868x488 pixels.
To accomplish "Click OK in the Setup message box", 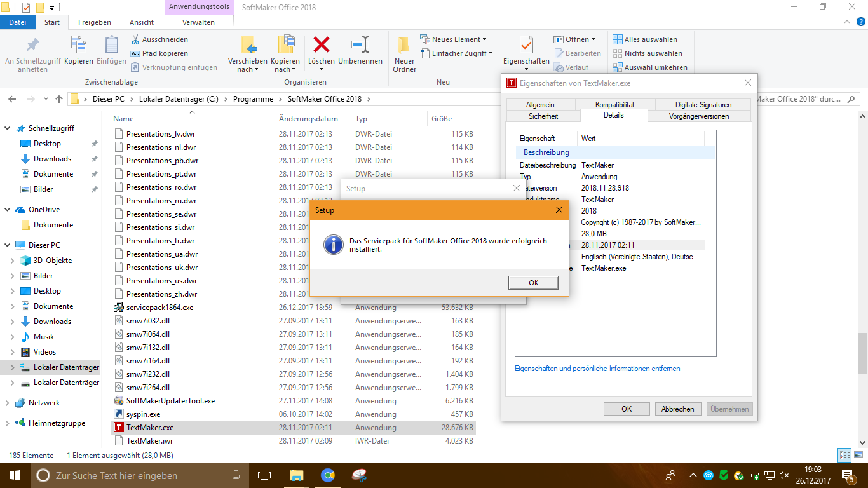I will (x=533, y=283).
